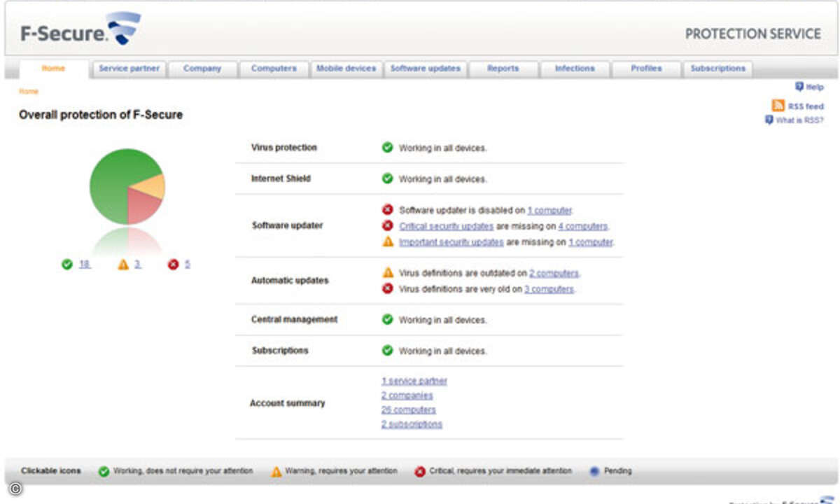Click the legend's red Critical icon
Screen dimensions: 840x504
point(420,472)
